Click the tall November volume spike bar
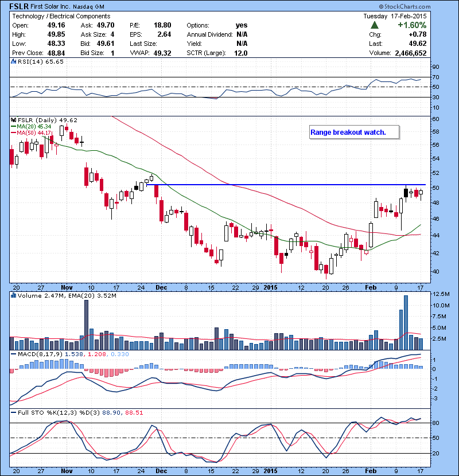The width and height of the screenshot is (459, 476). [86, 325]
